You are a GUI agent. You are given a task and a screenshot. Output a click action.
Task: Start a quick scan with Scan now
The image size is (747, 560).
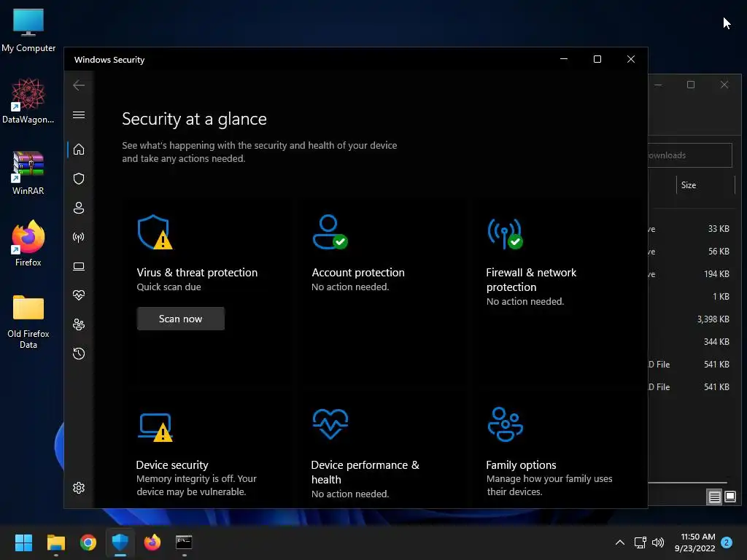tap(181, 319)
